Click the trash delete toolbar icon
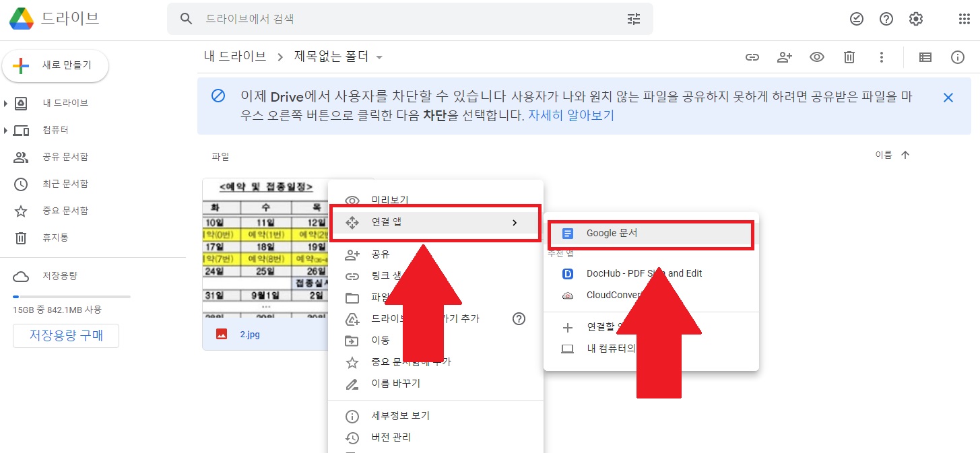Viewport: 980px width, 453px height. [849, 57]
